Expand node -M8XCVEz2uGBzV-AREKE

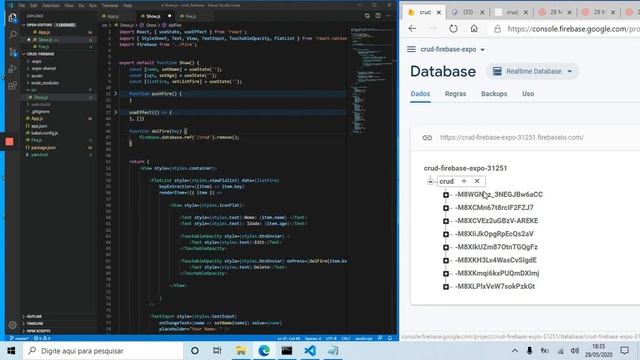click(x=446, y=221)
